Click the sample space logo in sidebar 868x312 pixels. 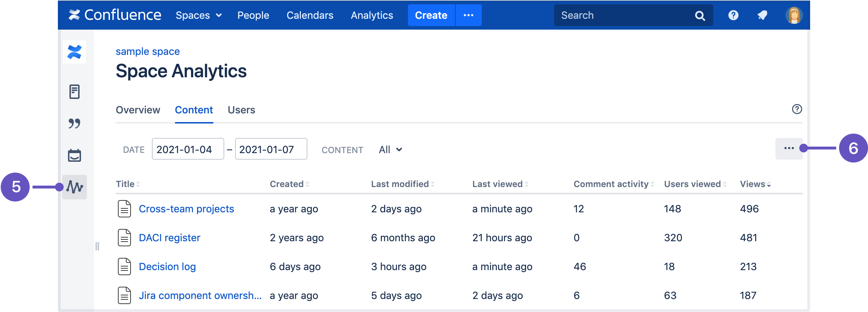tap(75, 52)
